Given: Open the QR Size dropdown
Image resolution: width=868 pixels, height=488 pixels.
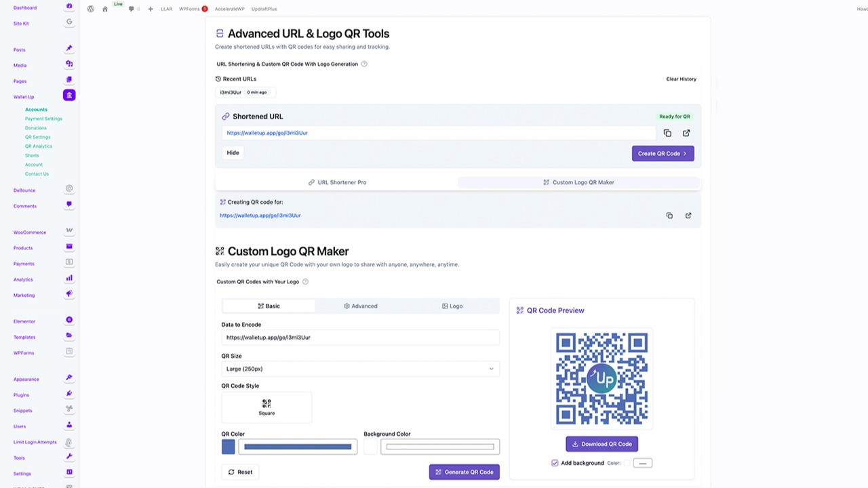Looking at the screenshot, I should [360, 369].
